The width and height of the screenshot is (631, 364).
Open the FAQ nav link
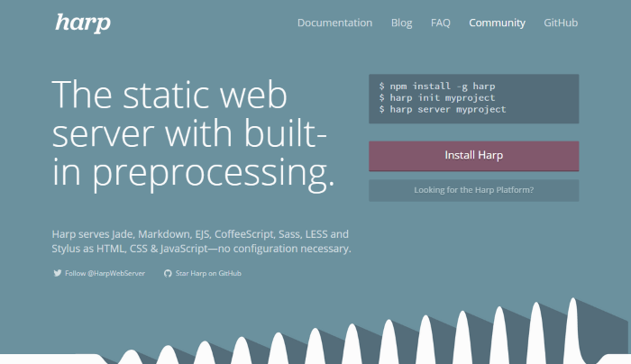(440, 23)
